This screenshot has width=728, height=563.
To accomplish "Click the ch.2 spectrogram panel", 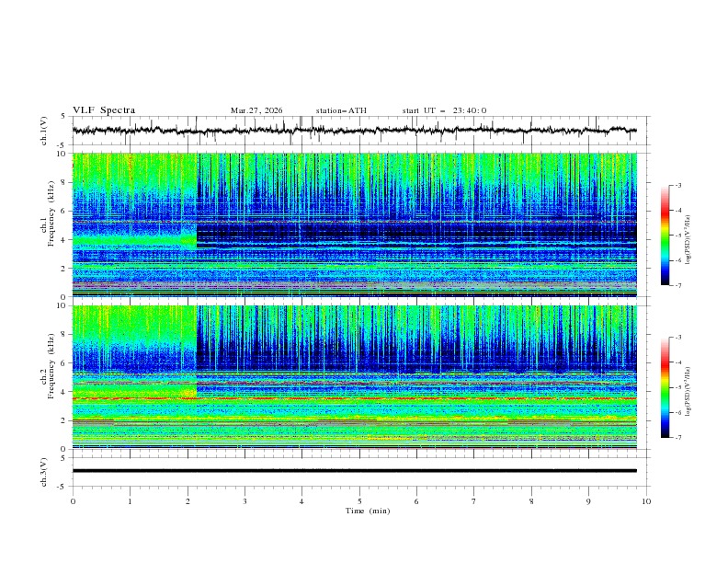I will pos(355,377).
